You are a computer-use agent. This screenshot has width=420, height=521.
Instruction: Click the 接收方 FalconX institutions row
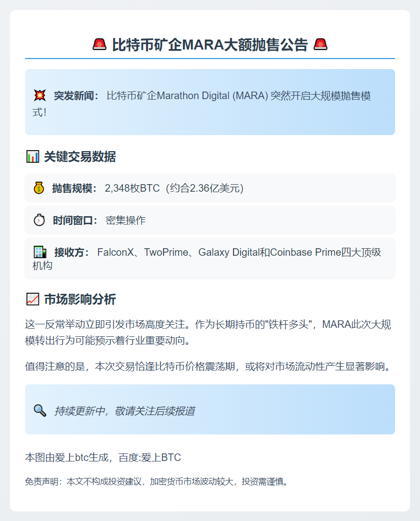click(210, 258)
